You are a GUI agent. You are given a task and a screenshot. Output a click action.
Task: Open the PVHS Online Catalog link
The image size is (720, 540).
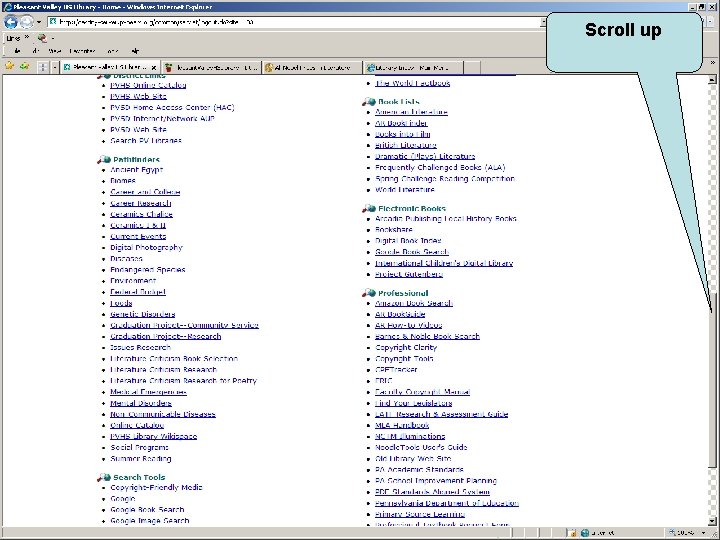point(148,85)
